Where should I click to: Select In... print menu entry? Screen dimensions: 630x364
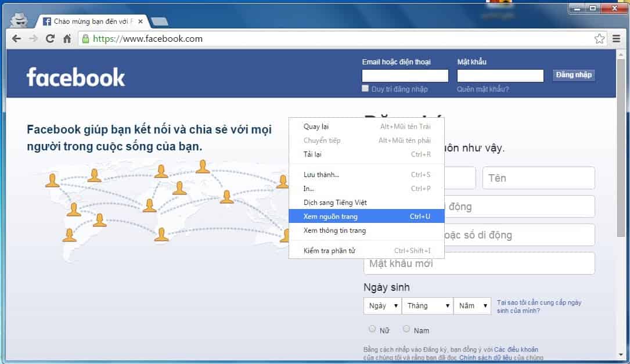(366, 189)
